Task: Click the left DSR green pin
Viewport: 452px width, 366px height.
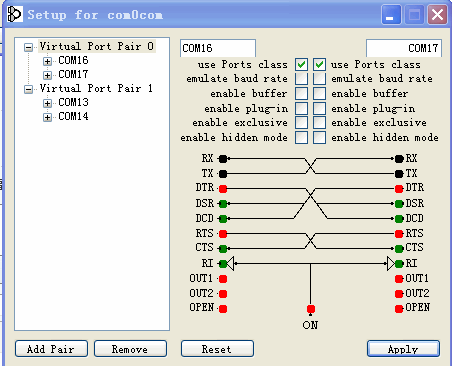Action: pos(223,203)
